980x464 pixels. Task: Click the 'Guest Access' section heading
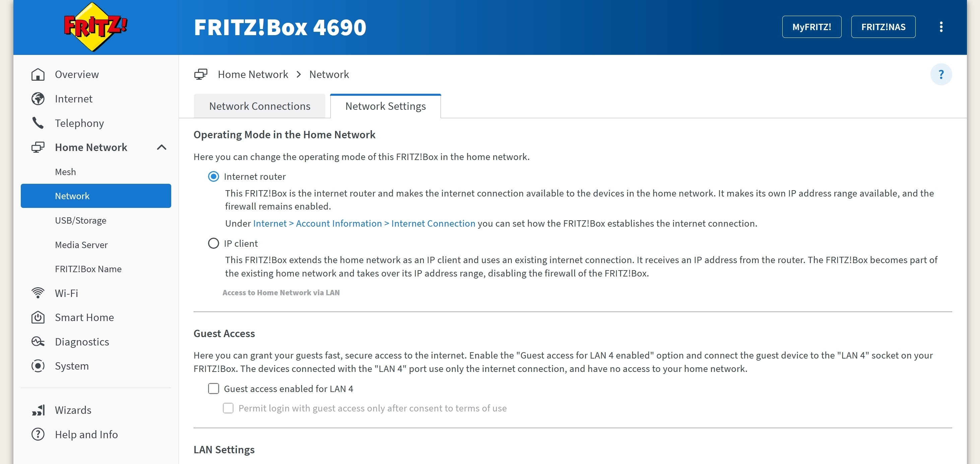click(x=224, y=333)
